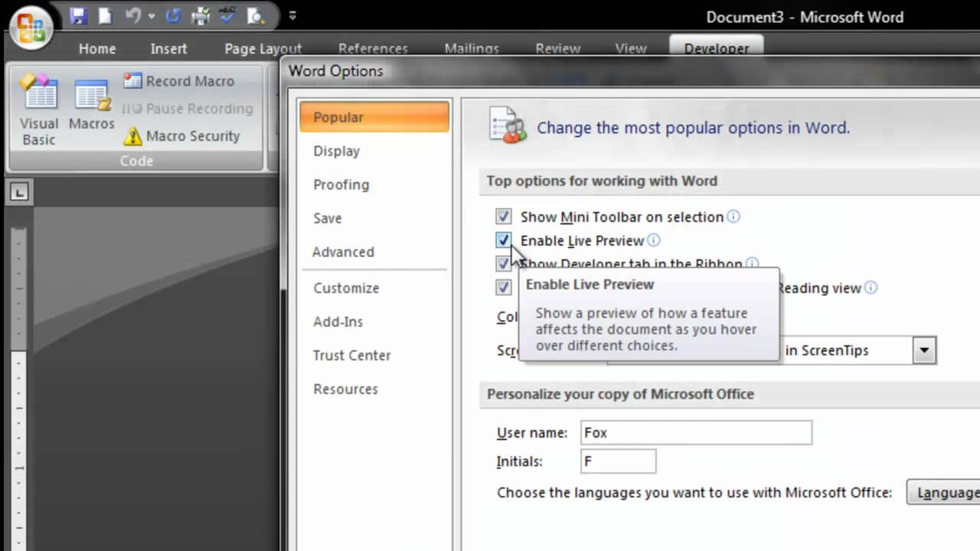Screen dimensions: 980x551
Task: Toggle Enable Live Preview checkbox
Action: pos(503,240)
